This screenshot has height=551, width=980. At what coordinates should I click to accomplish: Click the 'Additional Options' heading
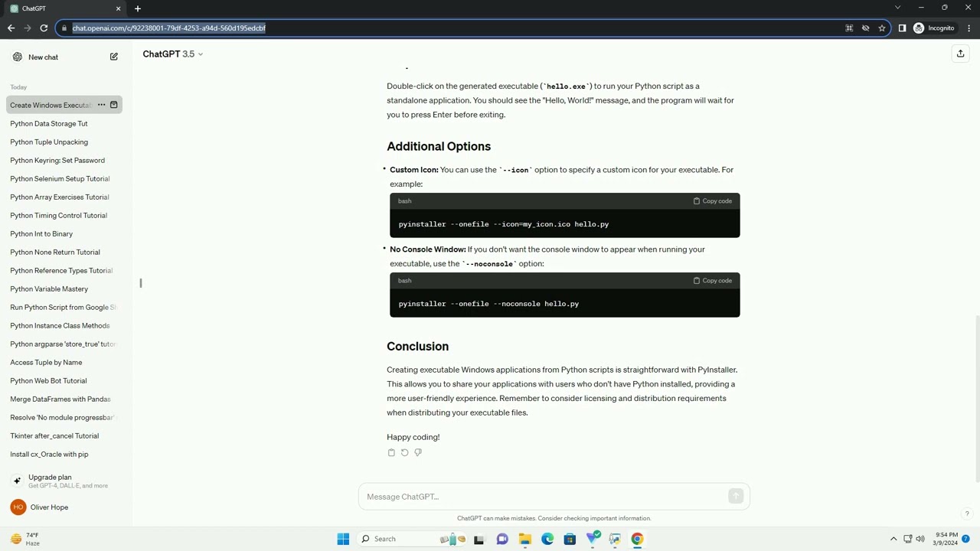click(439, 146)
